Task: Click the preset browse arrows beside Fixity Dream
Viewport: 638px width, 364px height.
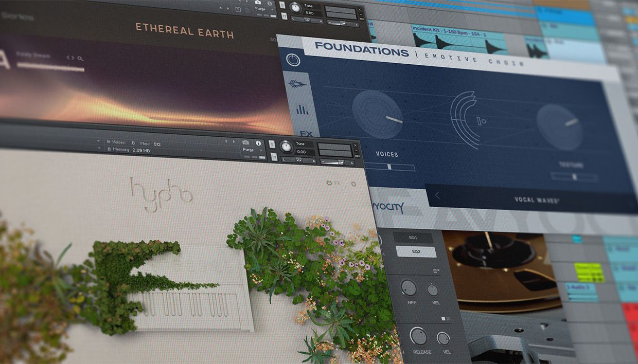Action: pos(70,58)
